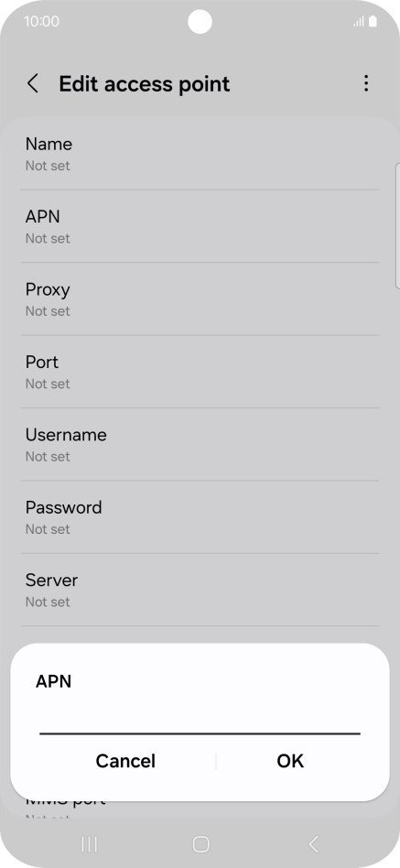Tap the APN dialog title
400x868 pixels.
click(54, 681)
